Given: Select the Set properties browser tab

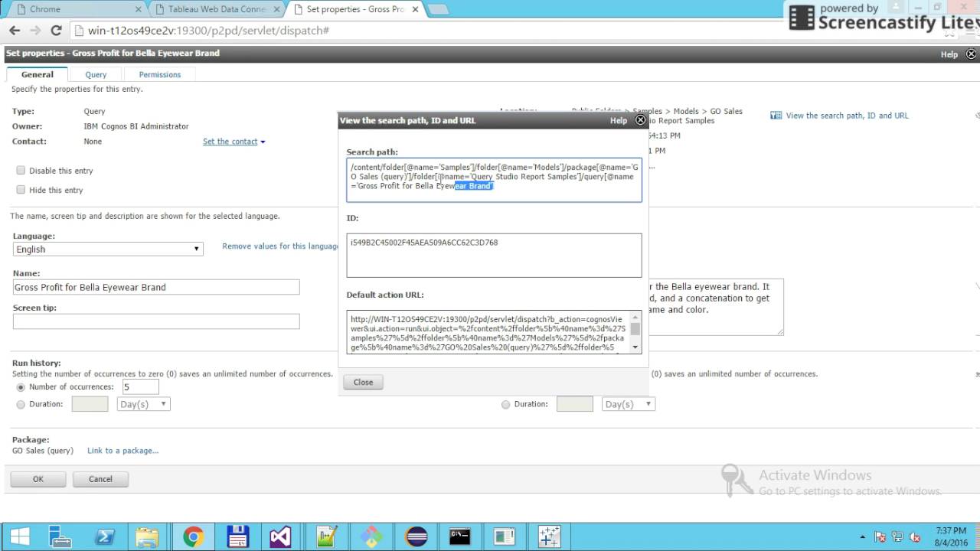Looking at the screenshot, I should (354, 9).
